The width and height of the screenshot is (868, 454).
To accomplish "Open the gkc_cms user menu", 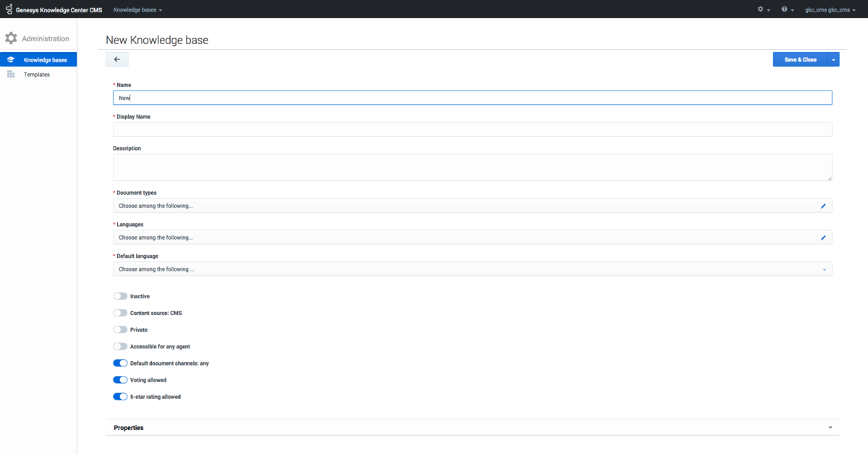I will pyautogui.click(x=830, y=9).
